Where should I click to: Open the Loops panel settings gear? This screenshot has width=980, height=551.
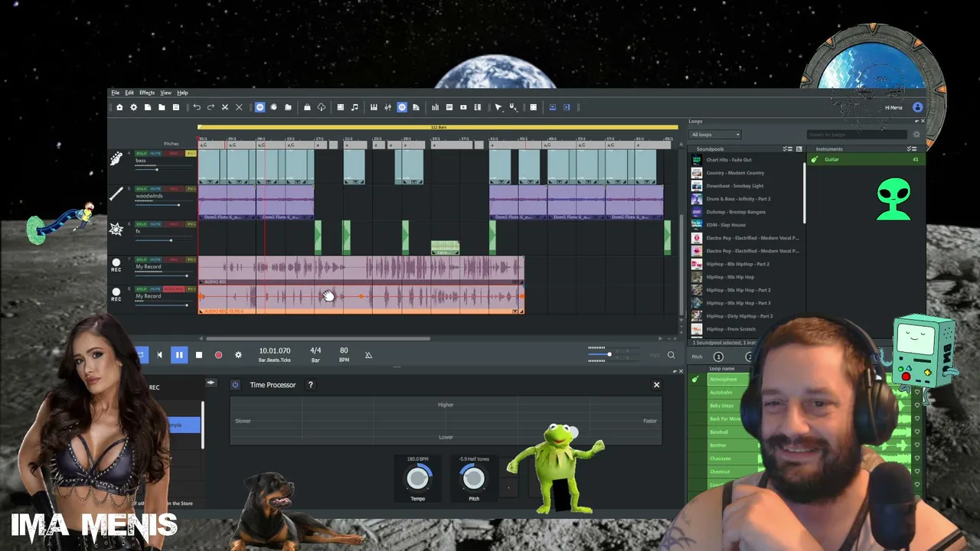click(916, 135)
